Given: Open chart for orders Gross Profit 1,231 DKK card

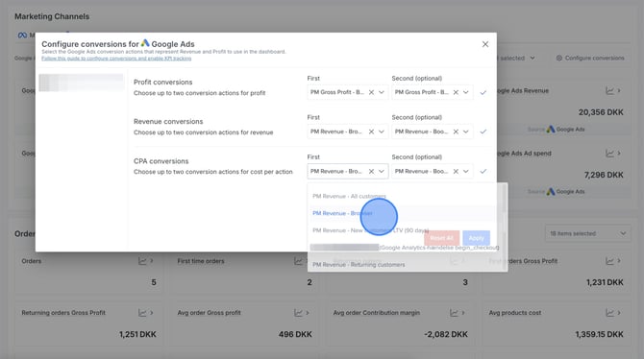Looking at the screenshot, I should [x=610, y=261].
